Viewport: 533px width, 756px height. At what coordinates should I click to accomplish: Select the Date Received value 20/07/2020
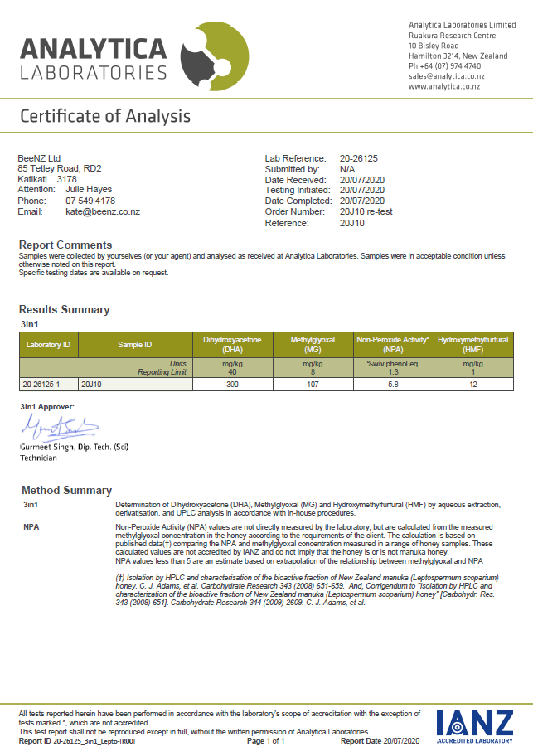coord(362,180)
